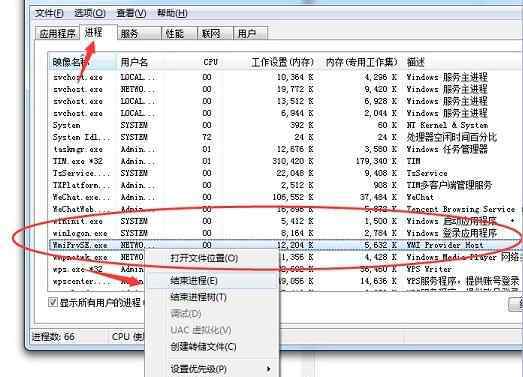
Task: Open the 查看(V) menu
Action: click(131, 14)
